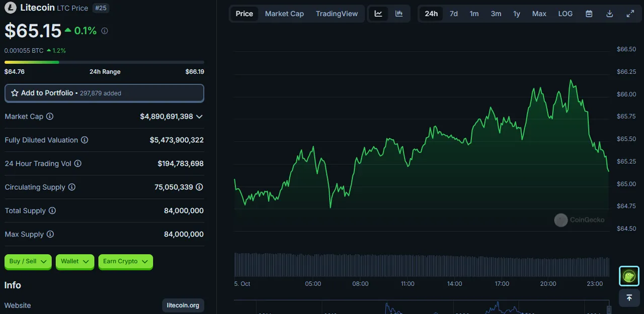Expand chart to fullscreen
Image resolution: width=644 pixels, height=314 pixels.
point(630,14)
